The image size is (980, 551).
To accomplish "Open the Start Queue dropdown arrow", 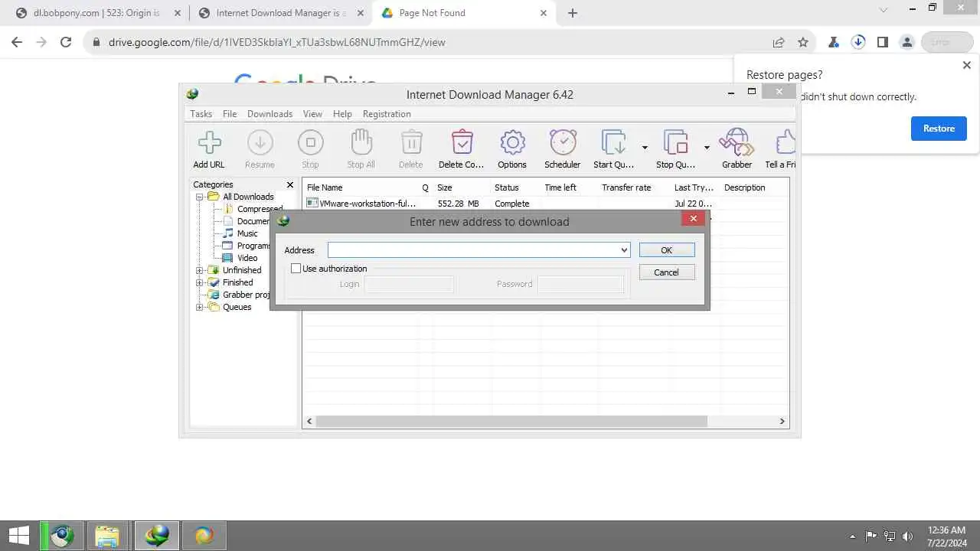I will [x=645, y=147].
